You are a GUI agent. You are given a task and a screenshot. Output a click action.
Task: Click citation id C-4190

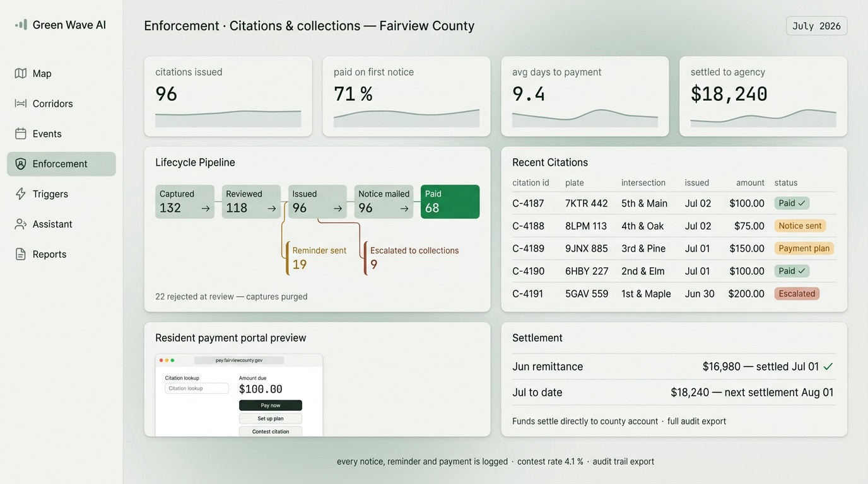pyautogui.click(x=528, y=271)
